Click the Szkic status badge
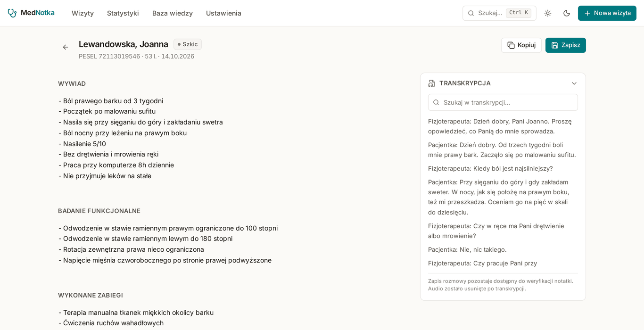The height and width of the screenshot is (330, 644). (188, 44)
